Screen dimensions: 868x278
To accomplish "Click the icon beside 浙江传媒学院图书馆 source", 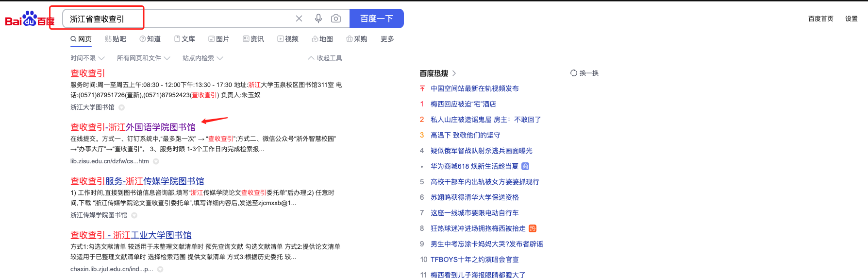I will point(134,215).
